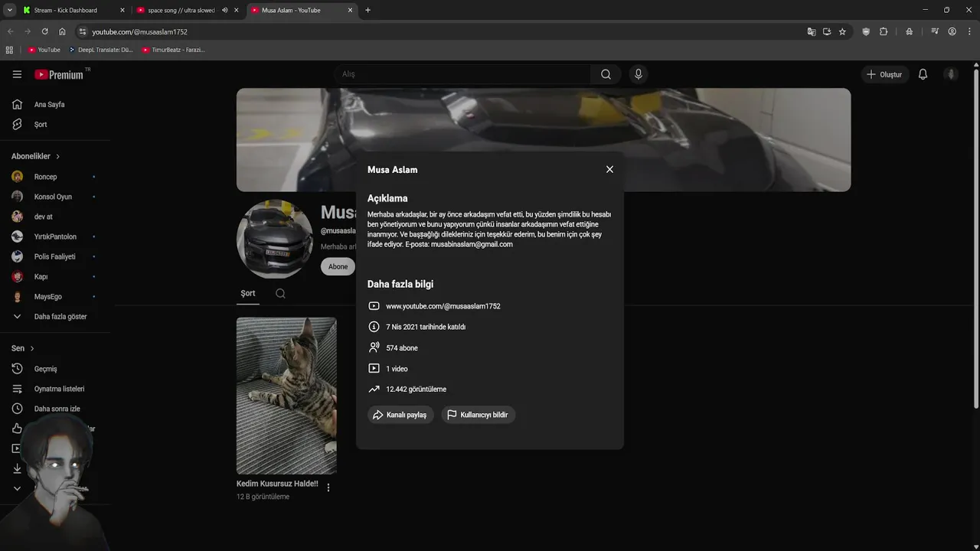This screenshot has height=551, width=980.
Task: Open the extensions puzzle icon
Action: [884, 31]
